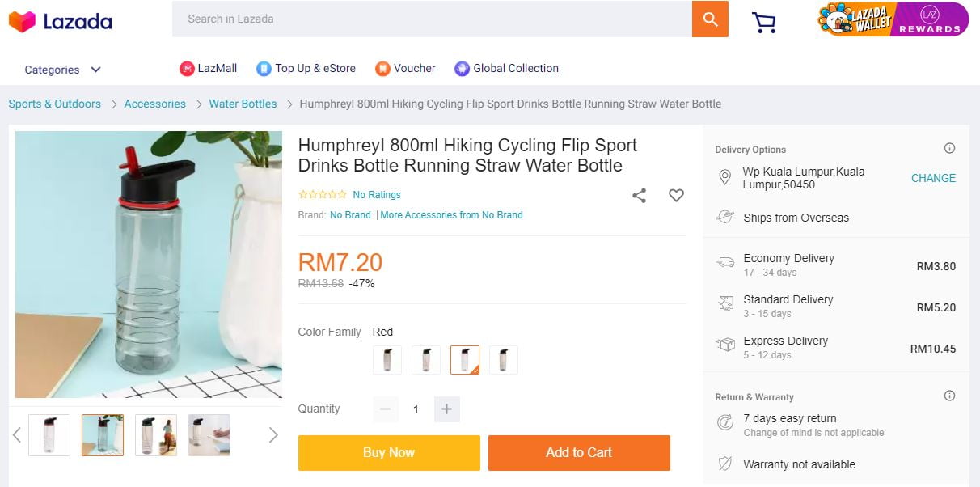Open the shopping cart icon

763,22
